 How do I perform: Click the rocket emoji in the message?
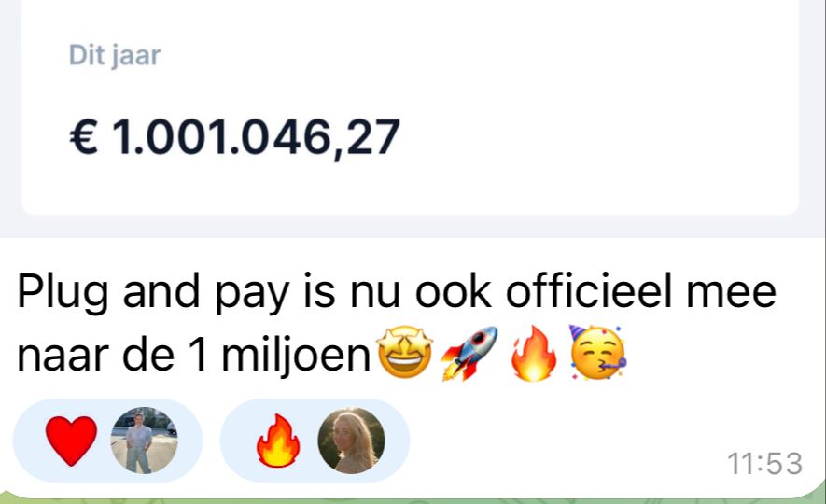469,353
